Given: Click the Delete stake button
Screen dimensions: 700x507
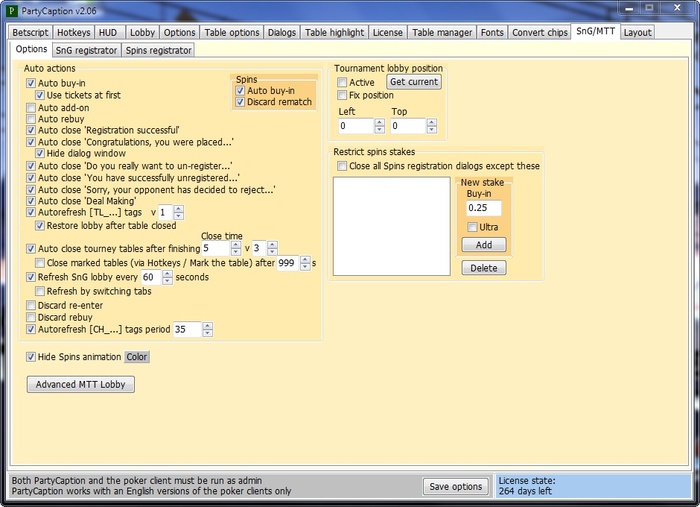Looking at the screenshot, I should [484, 268].
